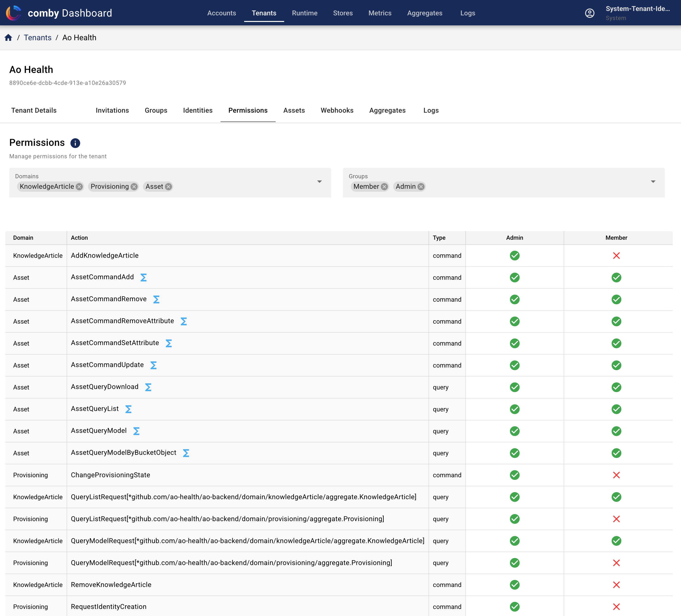Click the sigma icon beside AssetQueryModelByBucketObject
Image resolution: width=681 pixels, height=616 pixels.
click(186, 453)
